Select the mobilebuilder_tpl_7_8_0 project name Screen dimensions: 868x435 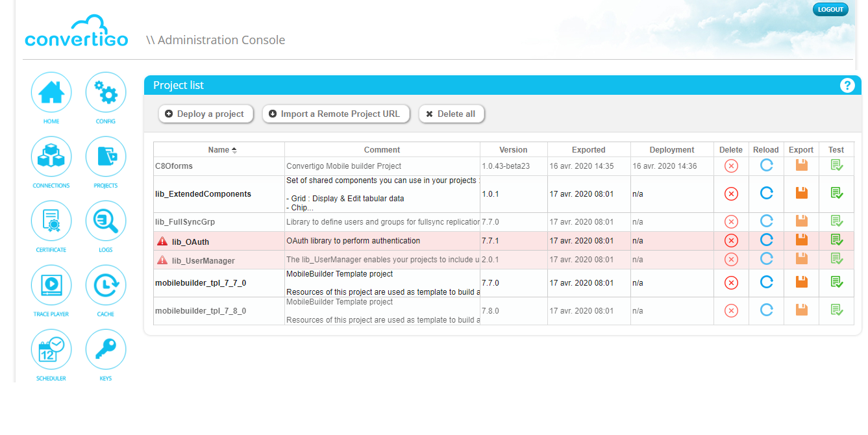pyautogui.click(x=201, y=311)
